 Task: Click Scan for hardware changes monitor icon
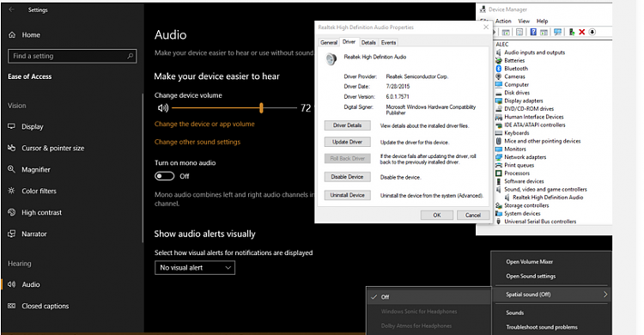click(x=558, y=32)
